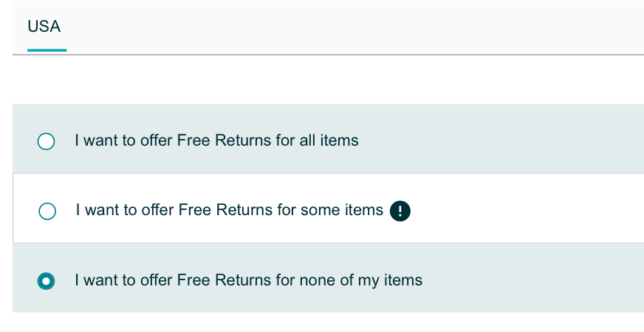644x332 pixels.
Task: Click the 'Free Returns for all items' label
Action: click(216, 140)
